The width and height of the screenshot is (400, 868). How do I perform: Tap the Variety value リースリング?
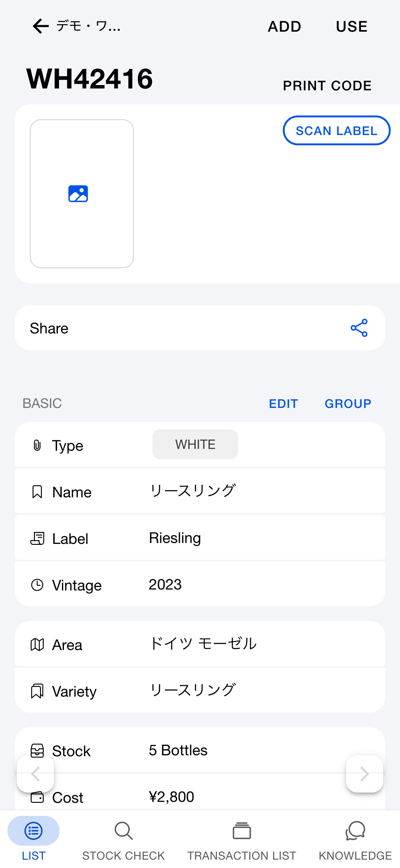pyautogui.click(x=193, y=690)
